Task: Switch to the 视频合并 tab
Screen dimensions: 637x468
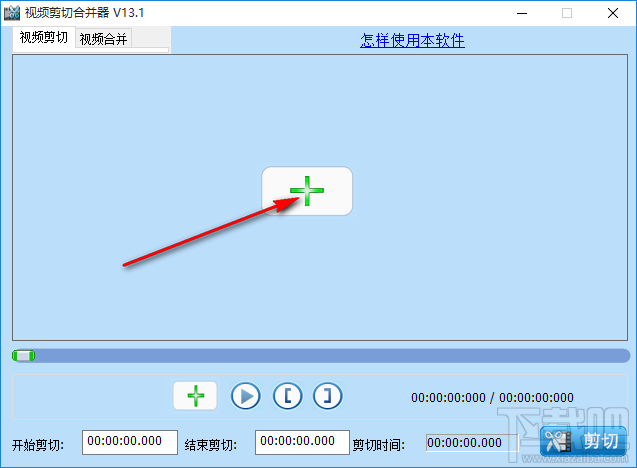Action: (103, 39)
